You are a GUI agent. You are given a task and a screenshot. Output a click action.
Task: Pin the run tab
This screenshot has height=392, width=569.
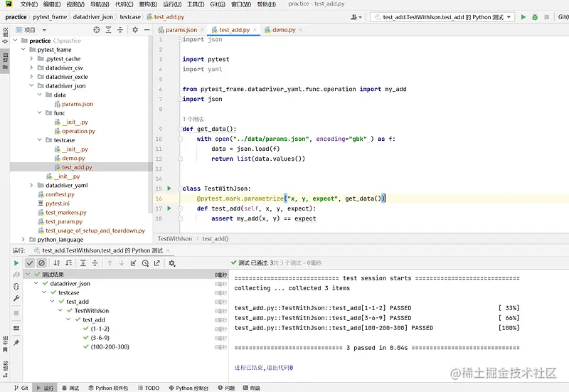point(16,343)
